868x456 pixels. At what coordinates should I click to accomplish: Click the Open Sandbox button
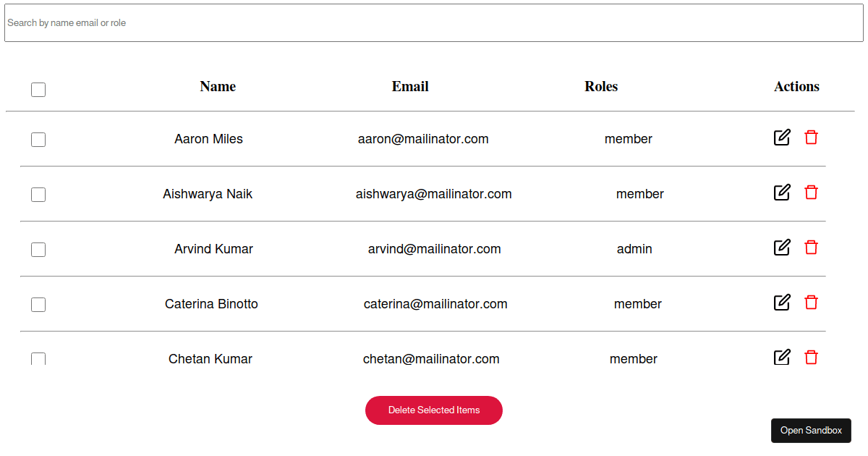pyautogui.click(x=811, y=431)
